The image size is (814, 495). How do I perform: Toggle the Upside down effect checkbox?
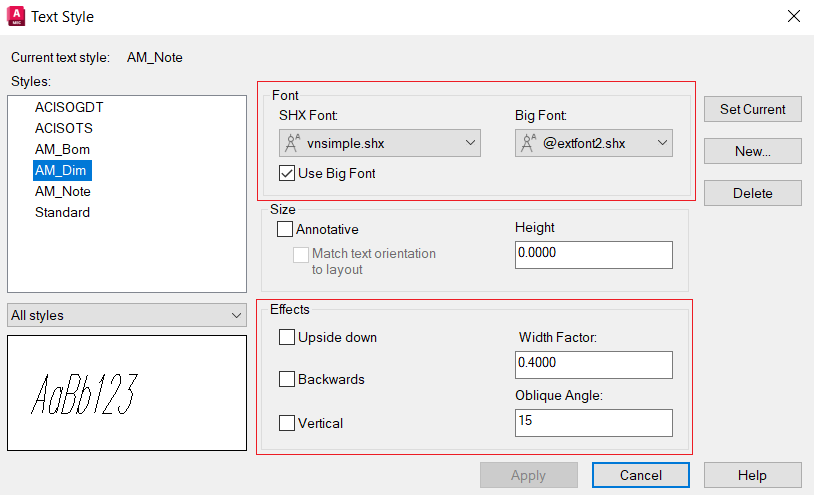click(287, 337)
